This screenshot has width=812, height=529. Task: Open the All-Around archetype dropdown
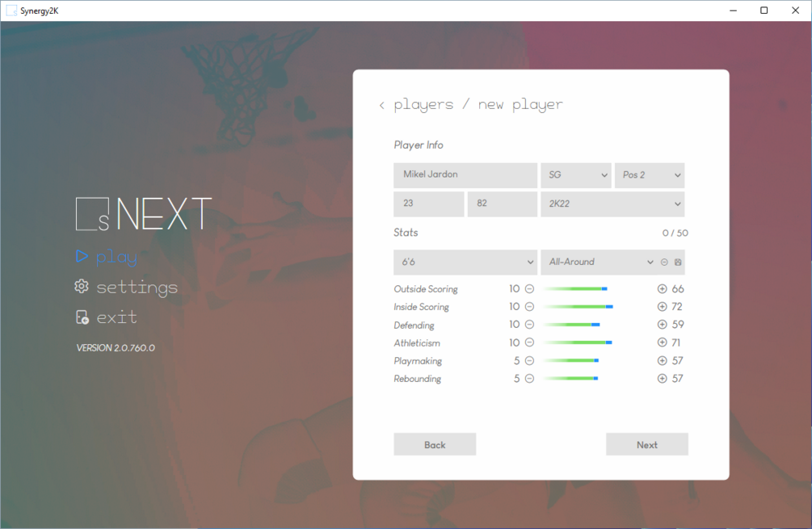[x=599, y=262]
